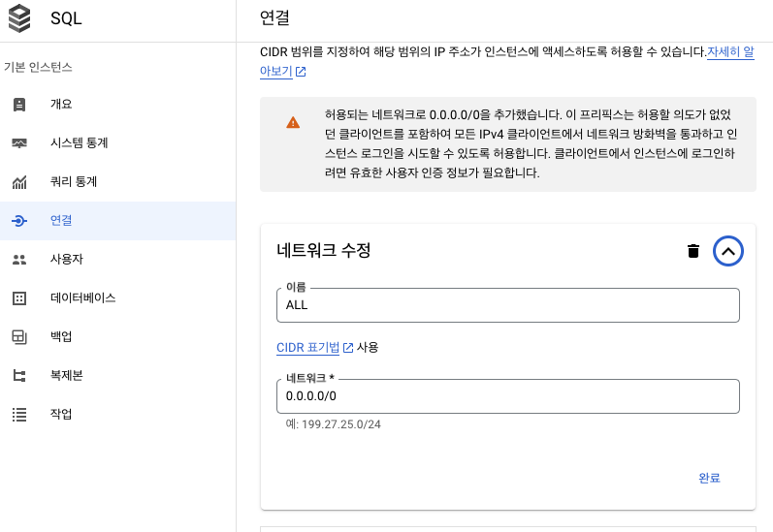Click the SQL title text

(66, 18)
